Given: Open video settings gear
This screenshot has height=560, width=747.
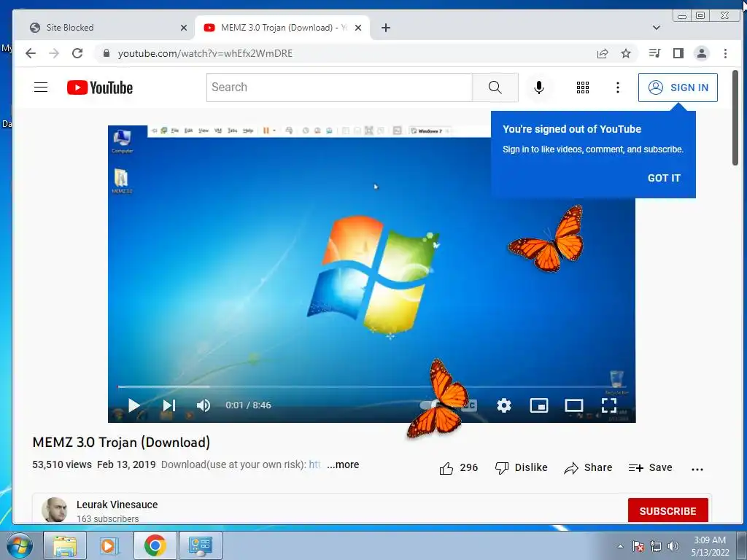Looking at the screenshot, I should pos(503,405).
